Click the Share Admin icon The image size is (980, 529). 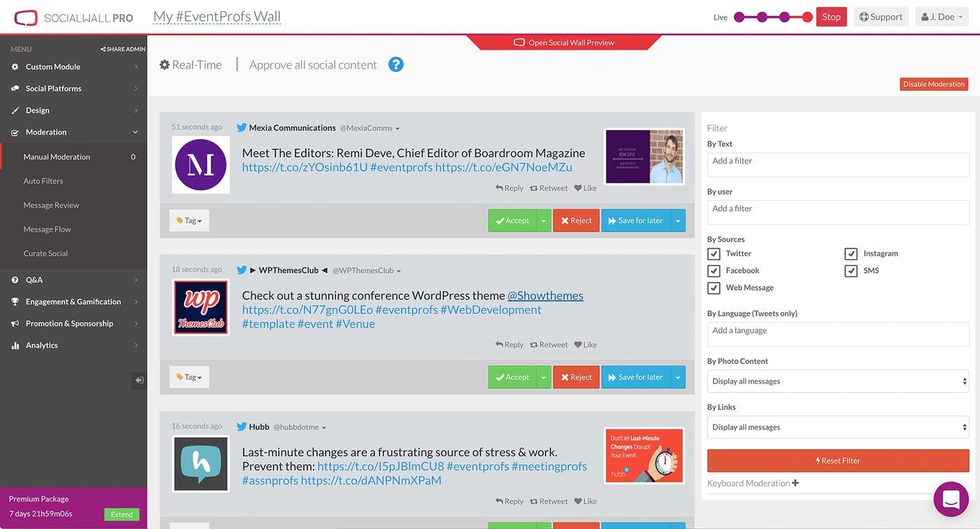coord(103,49)
